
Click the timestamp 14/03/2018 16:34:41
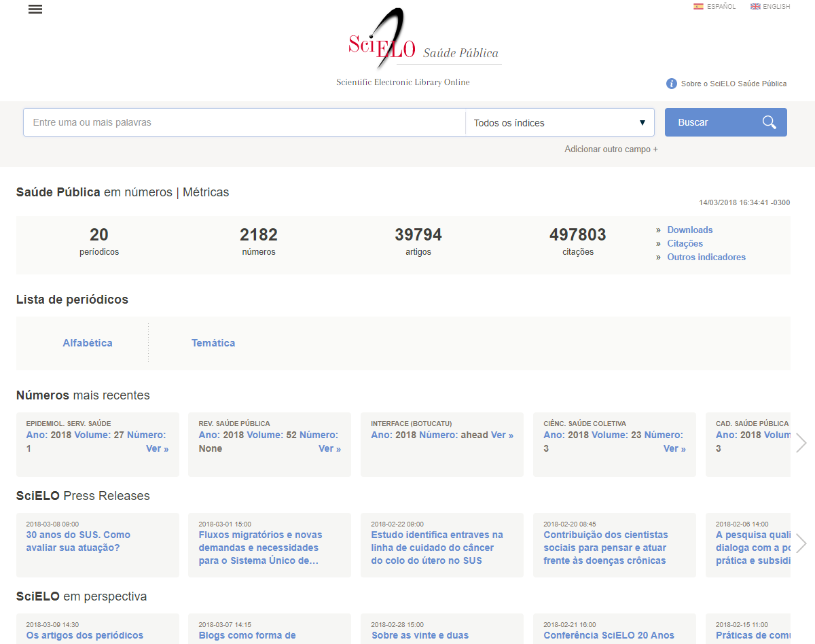744,202
